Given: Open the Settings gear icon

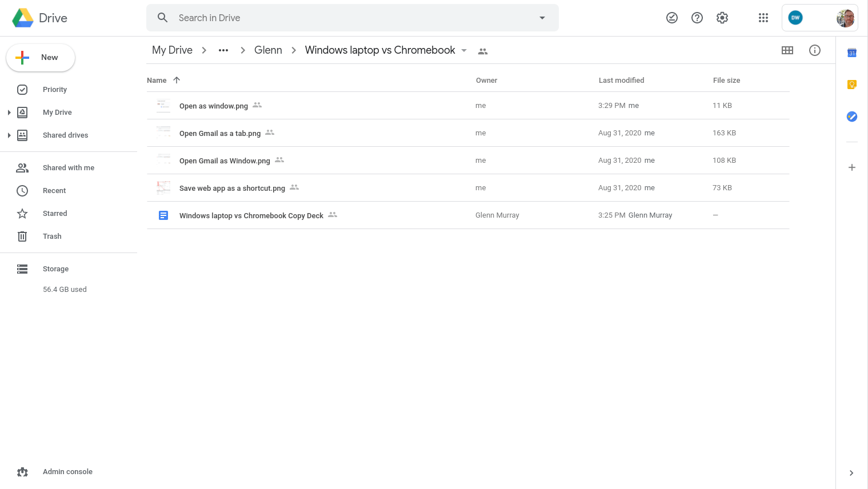Looking at the screenshot, I should click(x=722, y=18).
